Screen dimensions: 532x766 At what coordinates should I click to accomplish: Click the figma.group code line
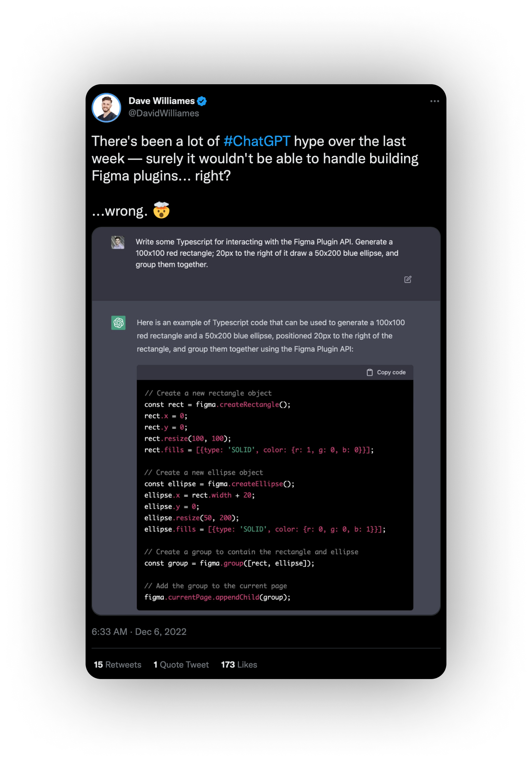tap(230, 563)
